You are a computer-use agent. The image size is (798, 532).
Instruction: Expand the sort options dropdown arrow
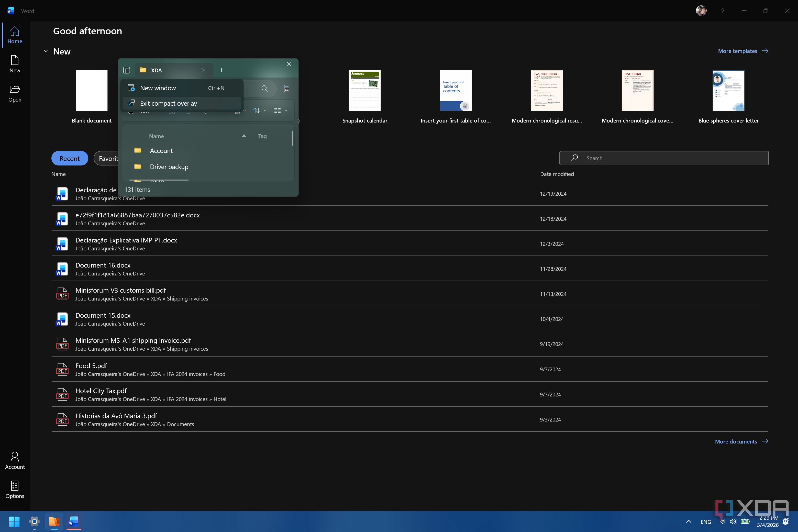265,110
